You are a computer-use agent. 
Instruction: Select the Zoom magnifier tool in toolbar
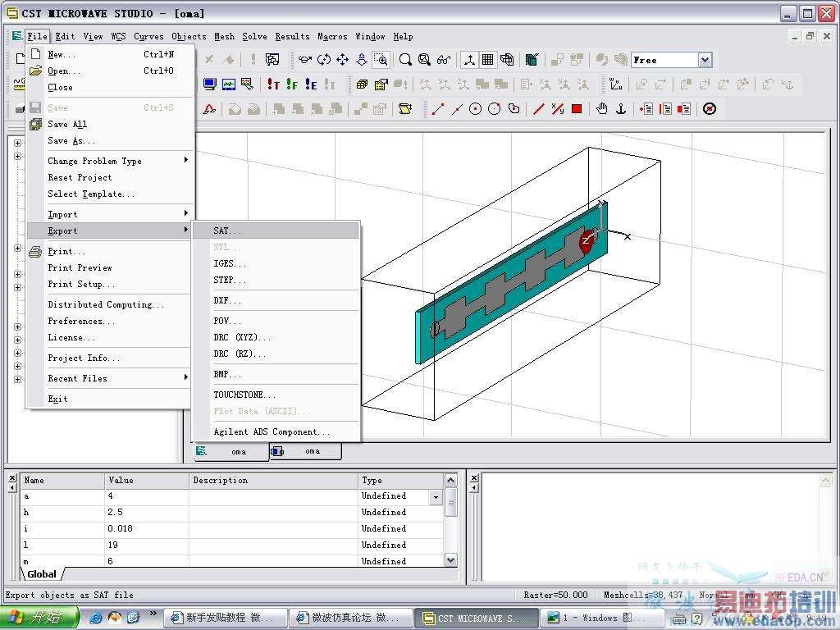coord(405,60)
